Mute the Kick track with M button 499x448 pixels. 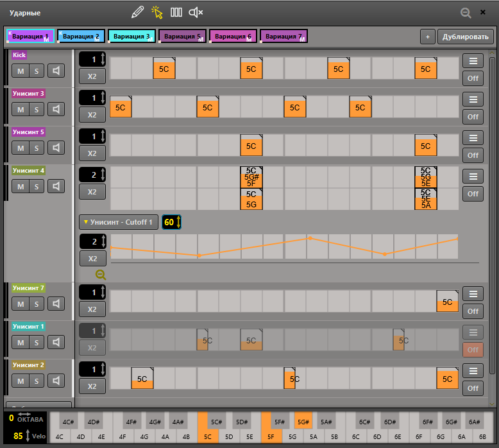click(x=21, y=71)
